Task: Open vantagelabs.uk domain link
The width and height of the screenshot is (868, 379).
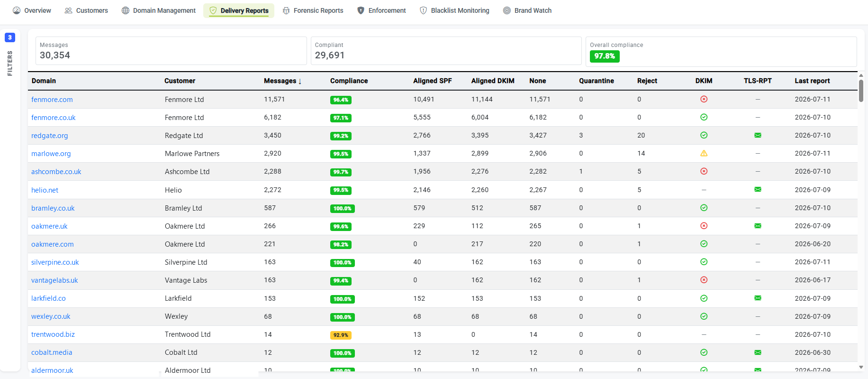Action: tap(54, 280)
